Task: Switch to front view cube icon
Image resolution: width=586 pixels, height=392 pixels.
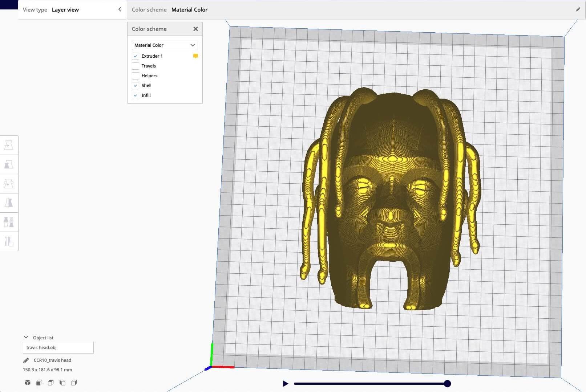Action: 39,383
